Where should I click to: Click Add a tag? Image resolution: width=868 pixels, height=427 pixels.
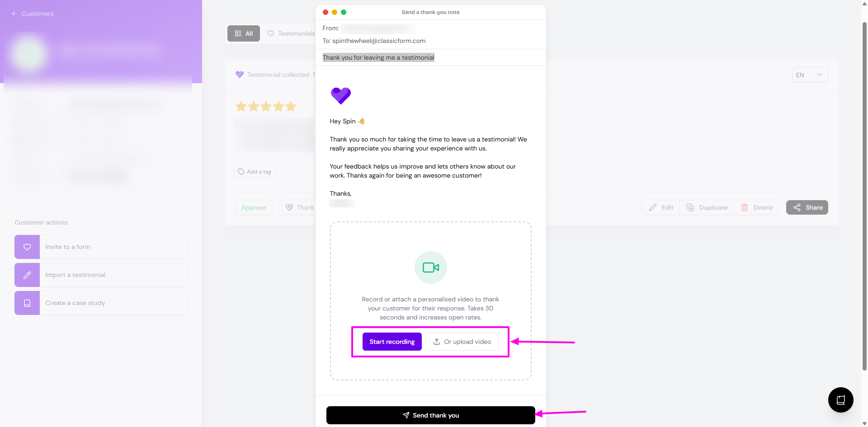coord(255,172)
